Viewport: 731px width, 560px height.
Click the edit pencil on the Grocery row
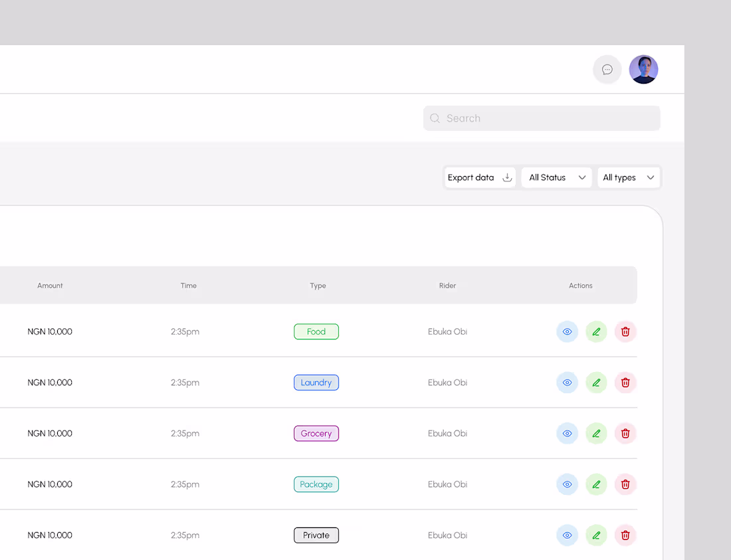click(x=596, y=433)
